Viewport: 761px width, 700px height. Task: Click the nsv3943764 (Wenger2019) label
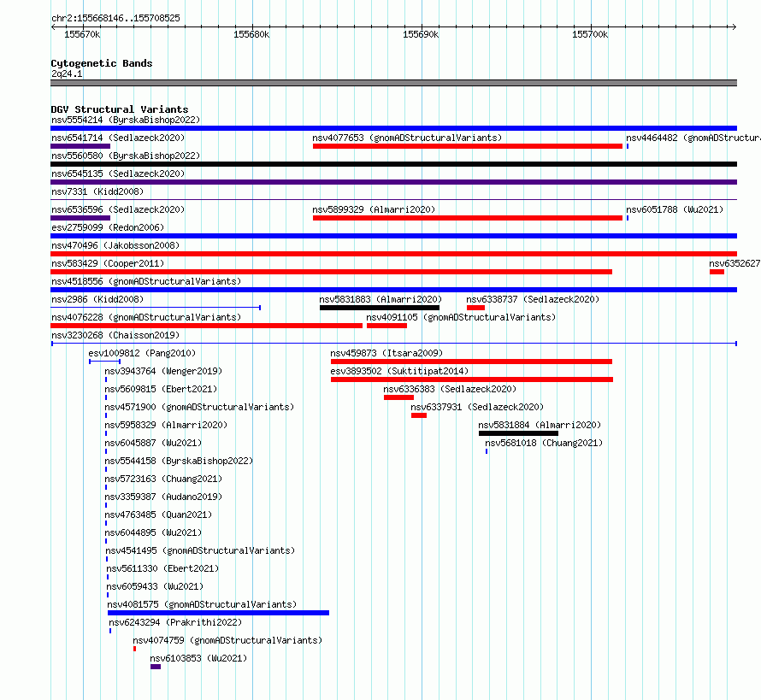(163, 371)
